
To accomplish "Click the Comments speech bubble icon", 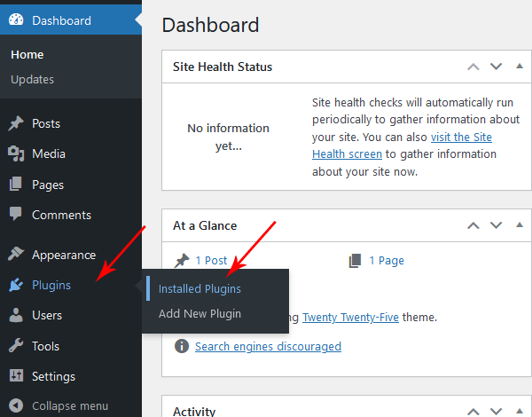I will (x=16, y=215).
